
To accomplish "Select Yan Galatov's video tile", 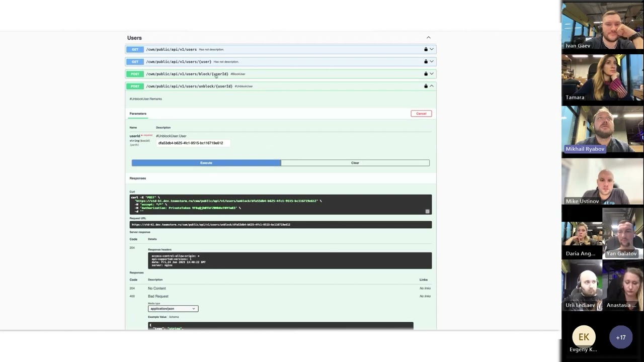I will (623, 234).
